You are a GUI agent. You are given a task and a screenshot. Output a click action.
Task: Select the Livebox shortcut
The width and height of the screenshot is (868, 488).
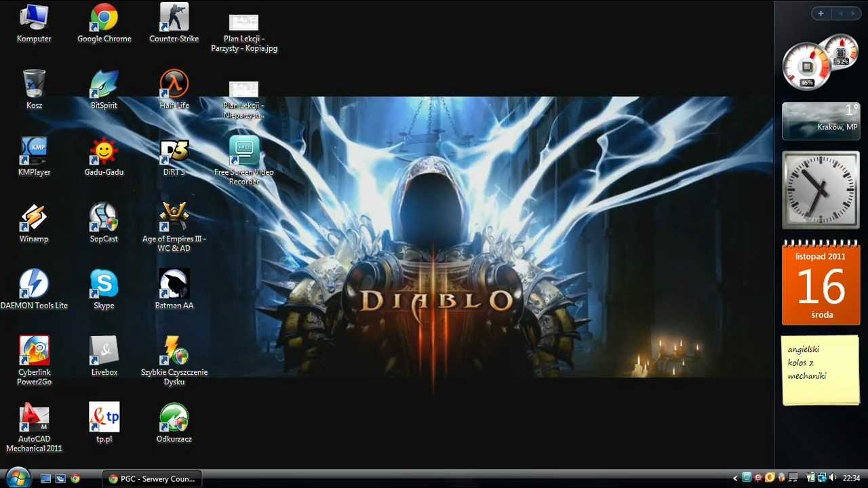tap(104, 356)
